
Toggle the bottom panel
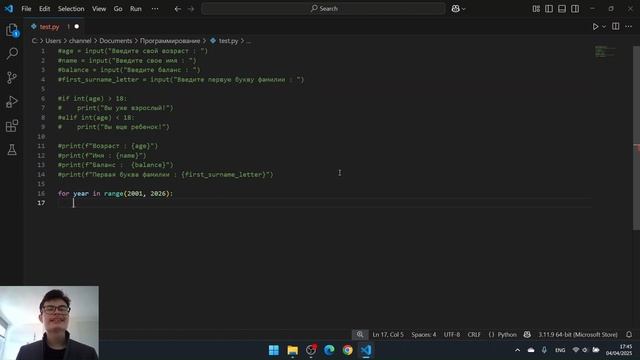click(562, 9)
